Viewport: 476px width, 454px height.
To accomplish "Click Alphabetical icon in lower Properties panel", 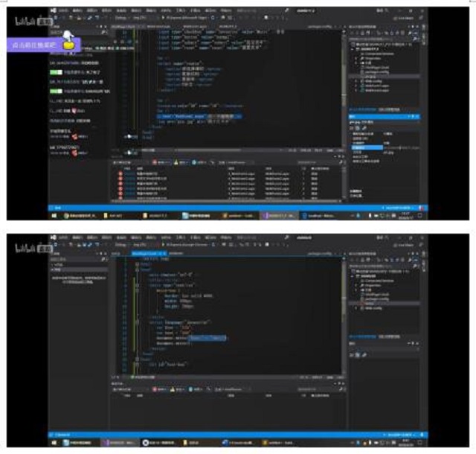I will click(358, 354).
